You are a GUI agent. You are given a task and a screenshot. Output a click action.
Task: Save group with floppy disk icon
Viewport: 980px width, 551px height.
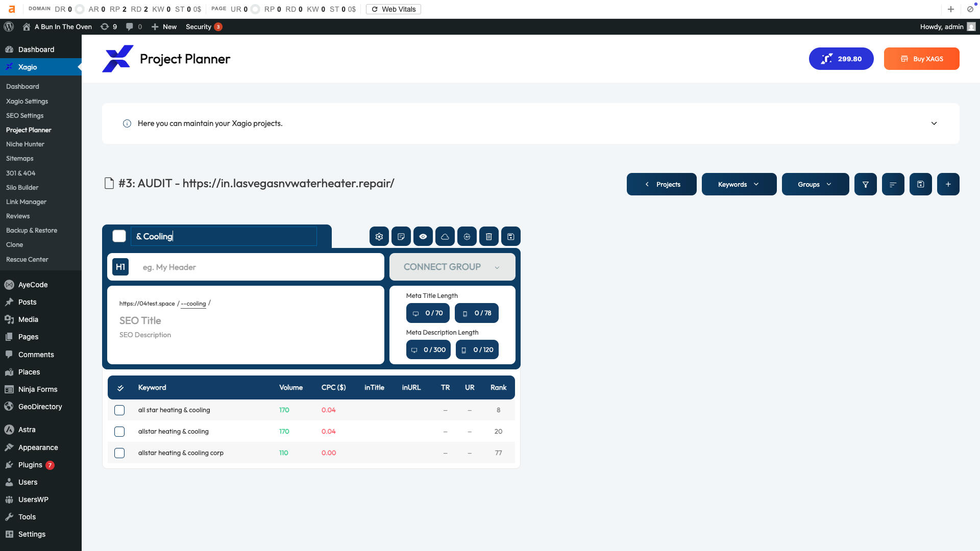(510, 237)
